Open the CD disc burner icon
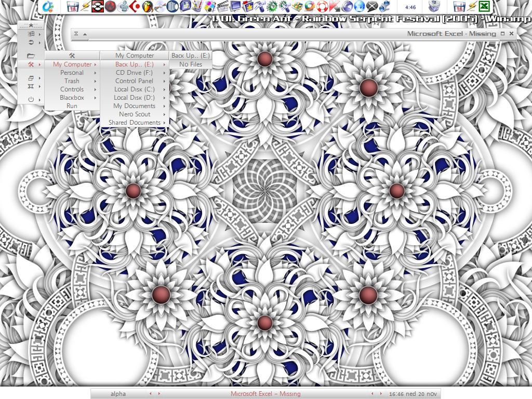Viewport: 532px width, 399px height. tap(160, 6)
